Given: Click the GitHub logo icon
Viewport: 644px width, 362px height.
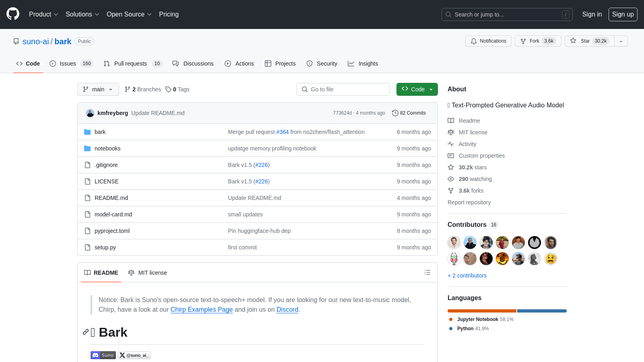Looking at the screenshot, I should tap(13, 14).
